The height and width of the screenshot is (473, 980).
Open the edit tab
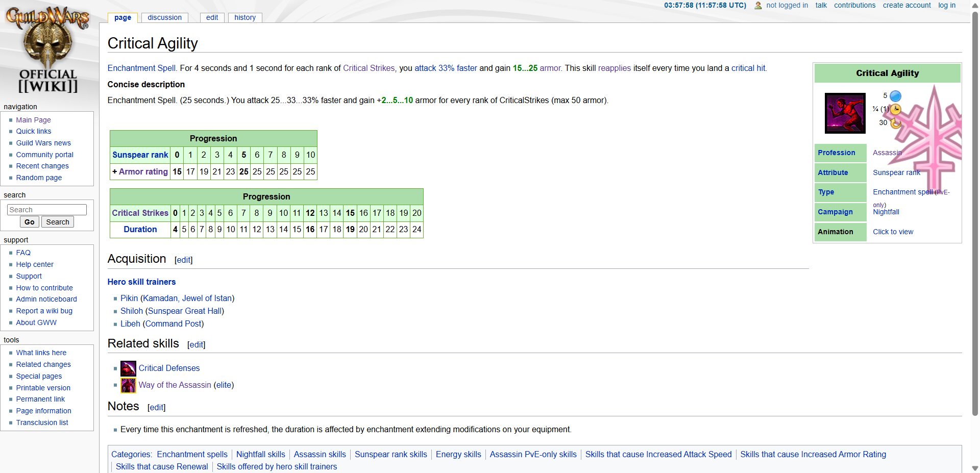(212, 17)
